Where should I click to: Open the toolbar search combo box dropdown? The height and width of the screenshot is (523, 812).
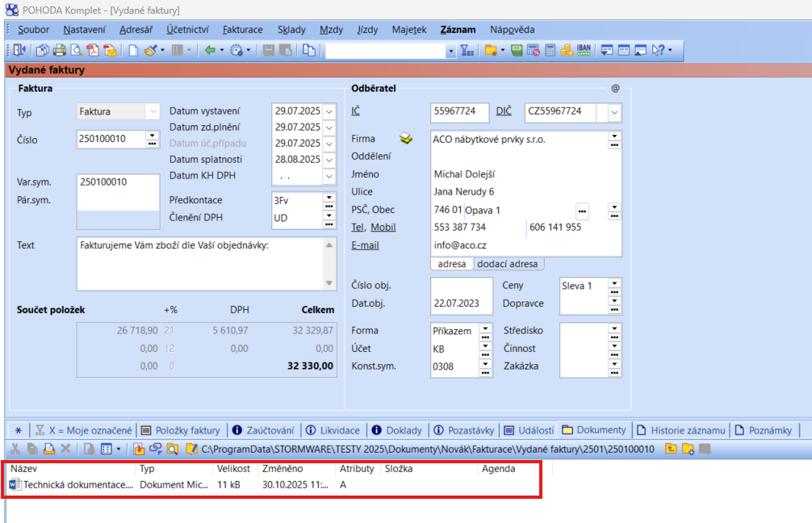coord(450,51)
